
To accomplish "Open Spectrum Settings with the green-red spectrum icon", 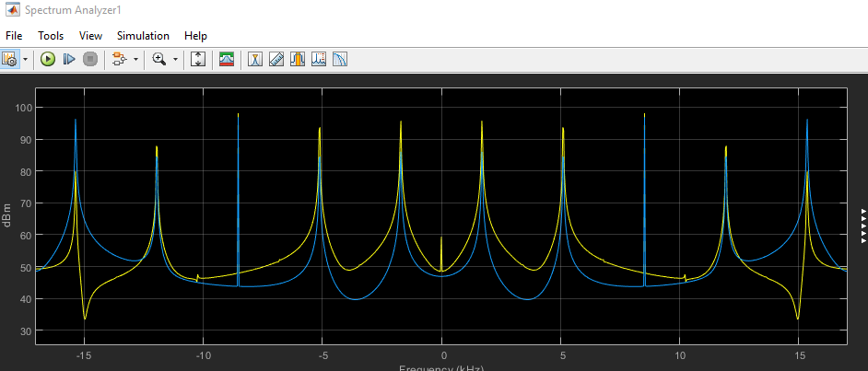I will click(227, 59).
